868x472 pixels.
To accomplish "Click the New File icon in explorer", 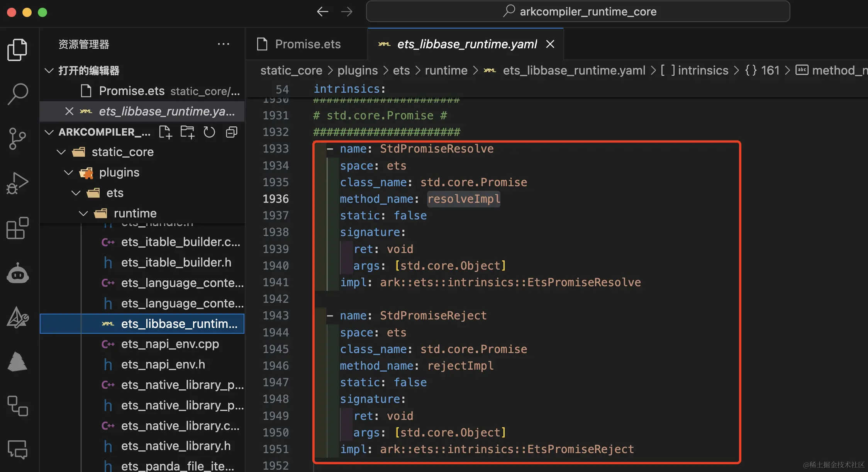I will pos(165,132).
